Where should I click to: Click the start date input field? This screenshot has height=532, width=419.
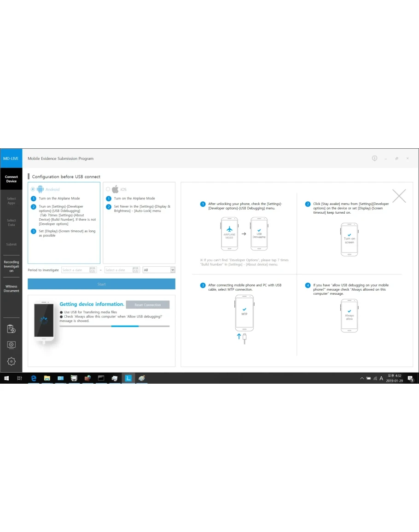pos(75,270)
